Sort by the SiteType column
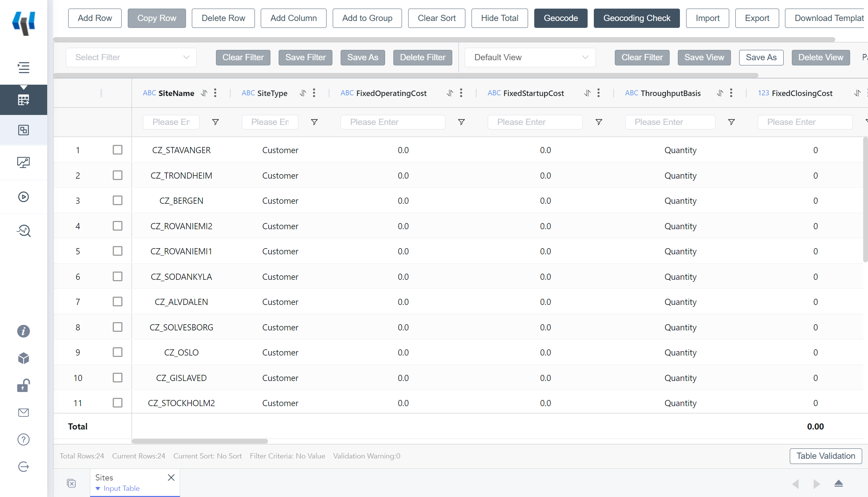 (x=303, y=93)
